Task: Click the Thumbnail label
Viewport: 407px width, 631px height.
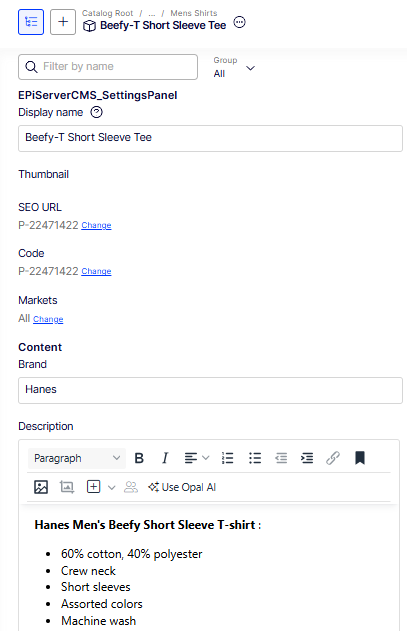Action: 43,174
